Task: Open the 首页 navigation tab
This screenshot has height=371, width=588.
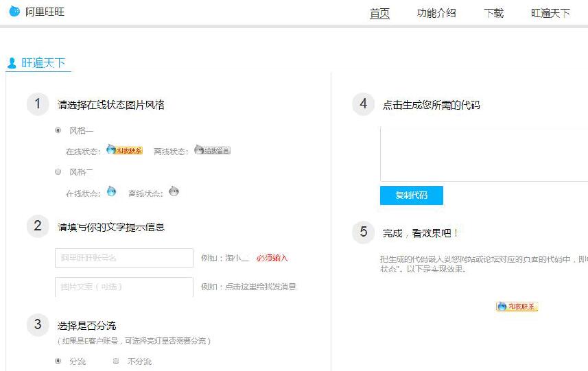Action: [x=379, y=14]
